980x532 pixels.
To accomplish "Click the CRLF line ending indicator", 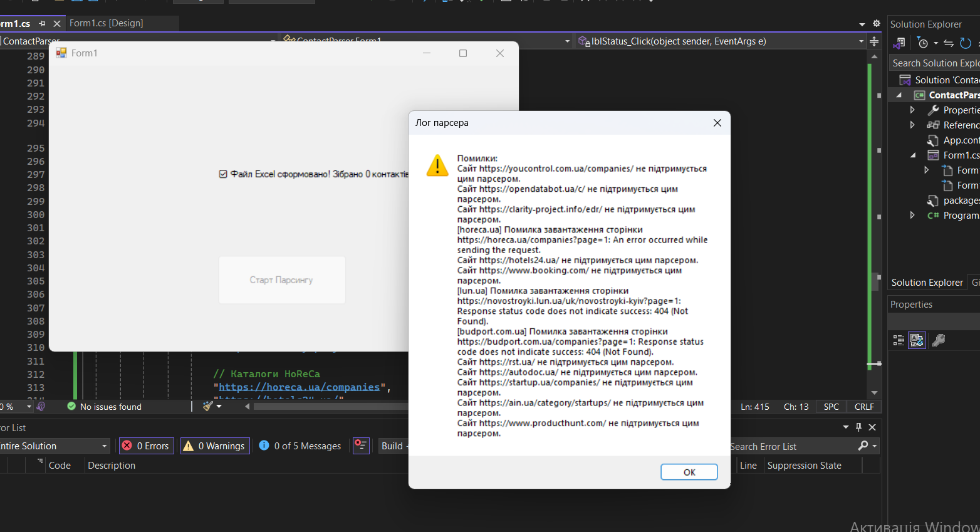I will coord(864,407).
